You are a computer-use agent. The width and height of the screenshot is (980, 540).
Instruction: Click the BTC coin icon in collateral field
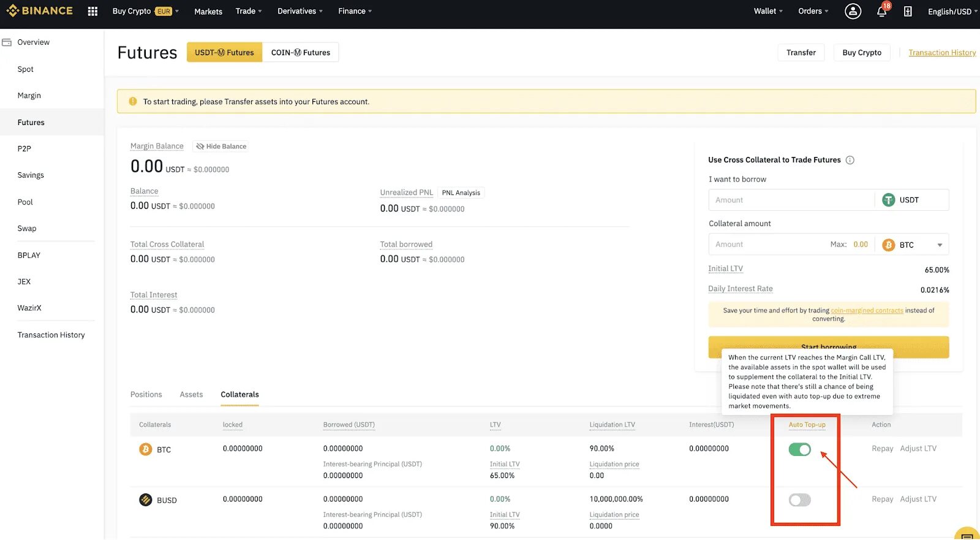pyautogui.click(x=888, y=245)
